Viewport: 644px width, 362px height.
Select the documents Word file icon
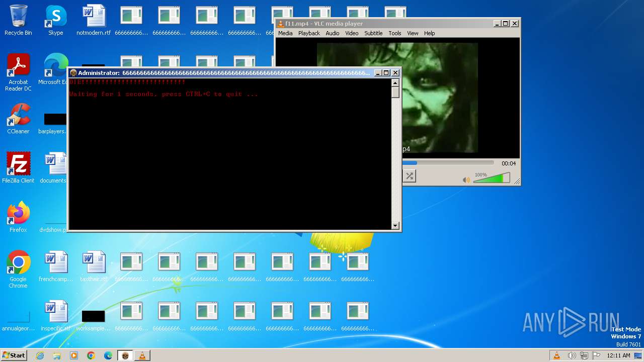(x=54, y=168)
